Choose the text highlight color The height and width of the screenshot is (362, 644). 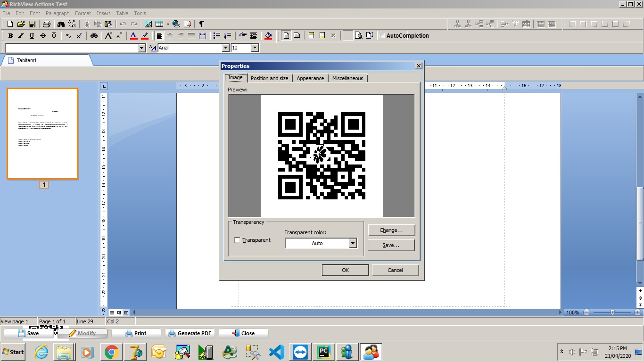pyautogui.click(x=145, y=36)
